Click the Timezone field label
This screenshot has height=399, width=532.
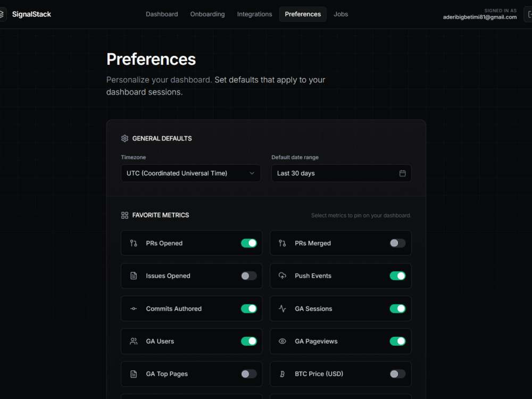(134, 157)
